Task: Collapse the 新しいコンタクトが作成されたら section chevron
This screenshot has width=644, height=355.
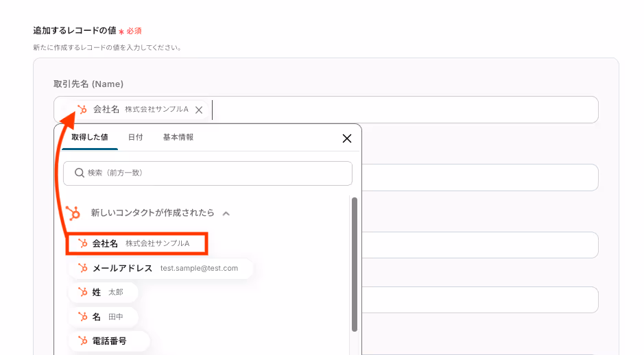Action: (x=226, y=213)
